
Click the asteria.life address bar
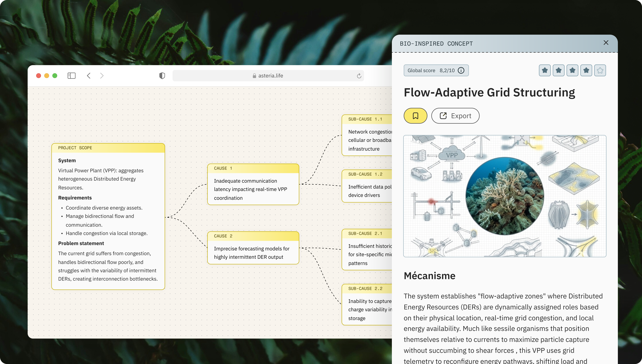tap(268, 75)
